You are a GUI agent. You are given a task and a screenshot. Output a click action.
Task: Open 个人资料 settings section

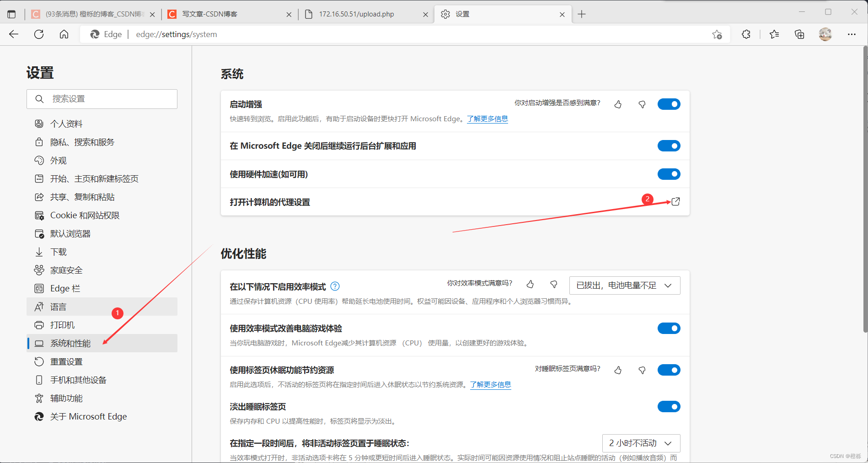[102, 124]
